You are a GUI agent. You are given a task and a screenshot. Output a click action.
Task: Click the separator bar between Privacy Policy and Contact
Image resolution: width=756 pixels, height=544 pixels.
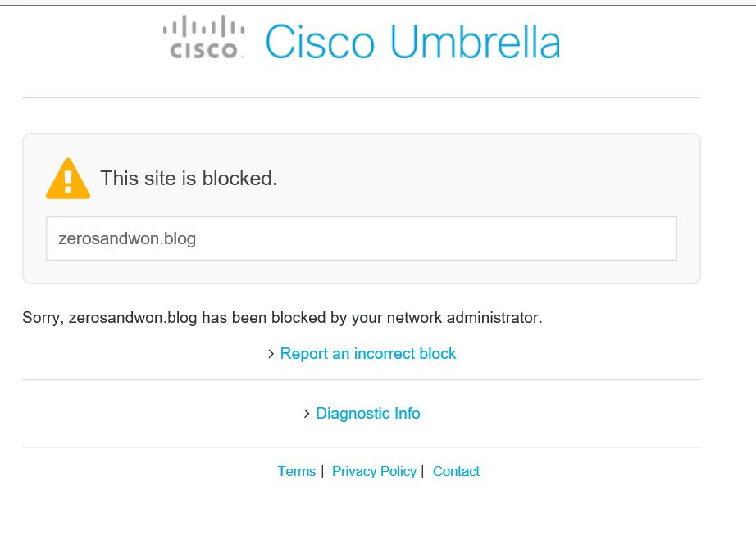coord(422,470)
